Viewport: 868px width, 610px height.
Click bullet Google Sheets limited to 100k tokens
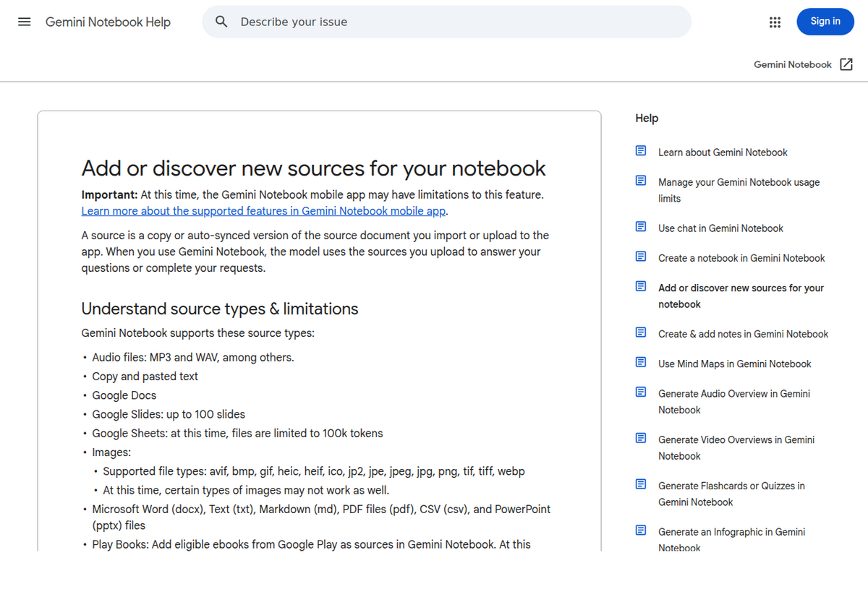[237, 433]
